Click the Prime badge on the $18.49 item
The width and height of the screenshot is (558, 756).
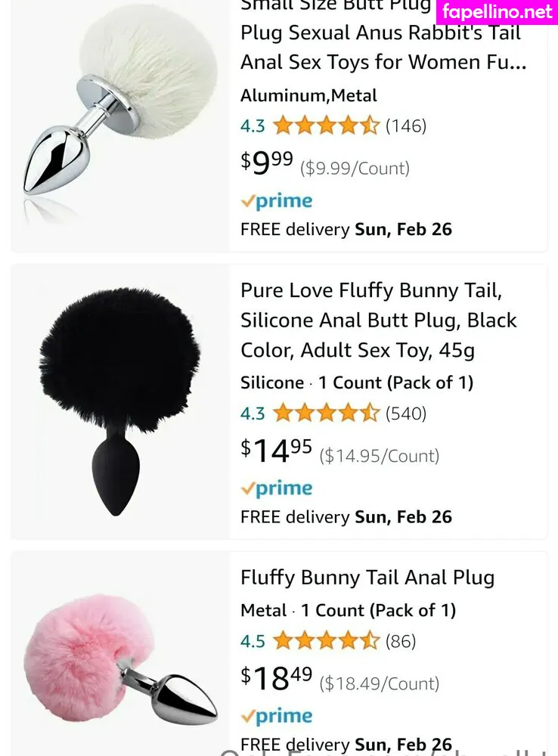click(x=276, y=716)
